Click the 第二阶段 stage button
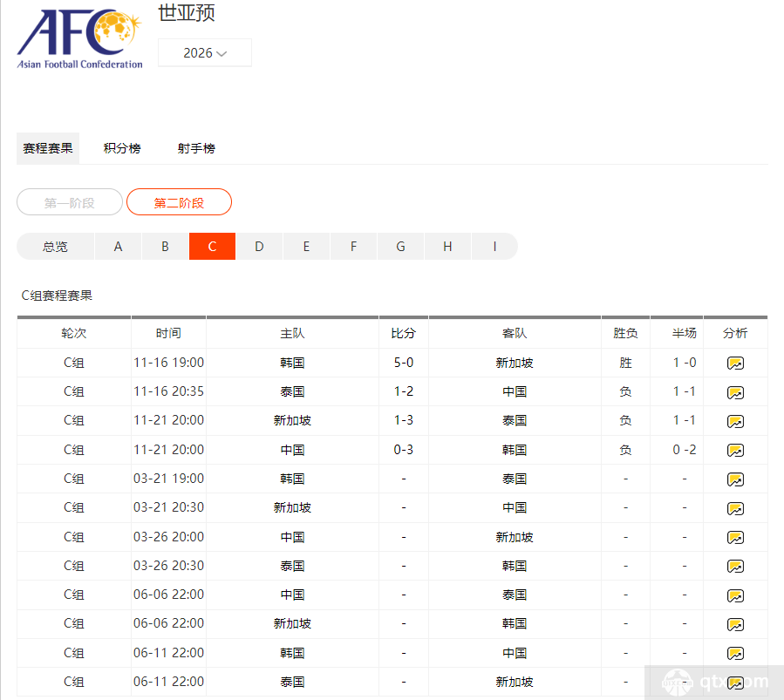This screenshot has width=784, height=700. coord(178,201)
